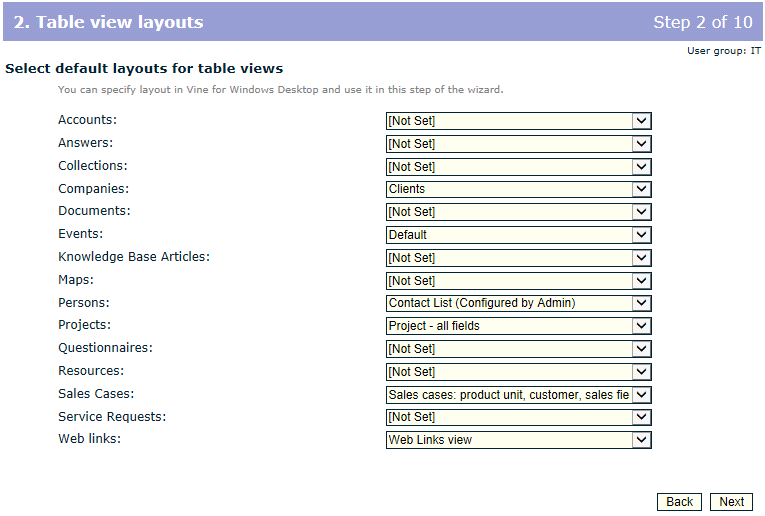Expand the Questionnaires layout dropdown
The width and height of the screenshot is (765, 516).
pyautogui.click(x=519, y=349)
